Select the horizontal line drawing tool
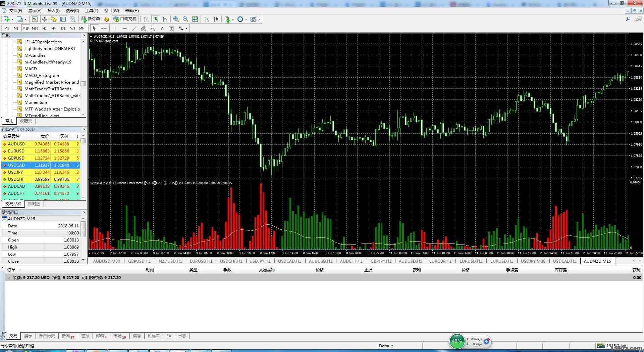Viewport: 644px width, 352px height. coord(124,28)
